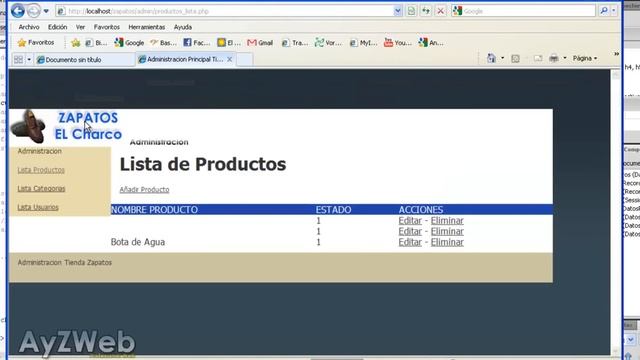Click the Administracion Tienda Zapatos footer text
The height and width of the screenshot is (360, 640).
pos(64,262)
